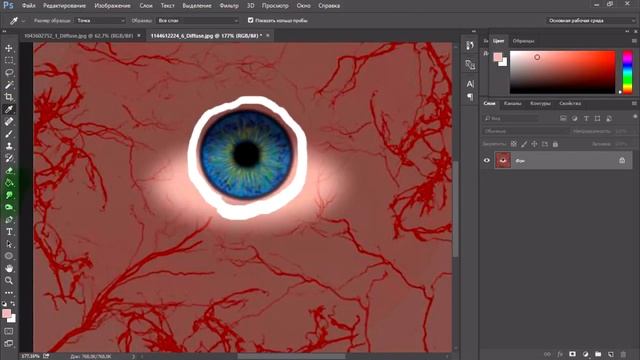Select the Zoom tool
640x360 pixels.
(9, 280)
